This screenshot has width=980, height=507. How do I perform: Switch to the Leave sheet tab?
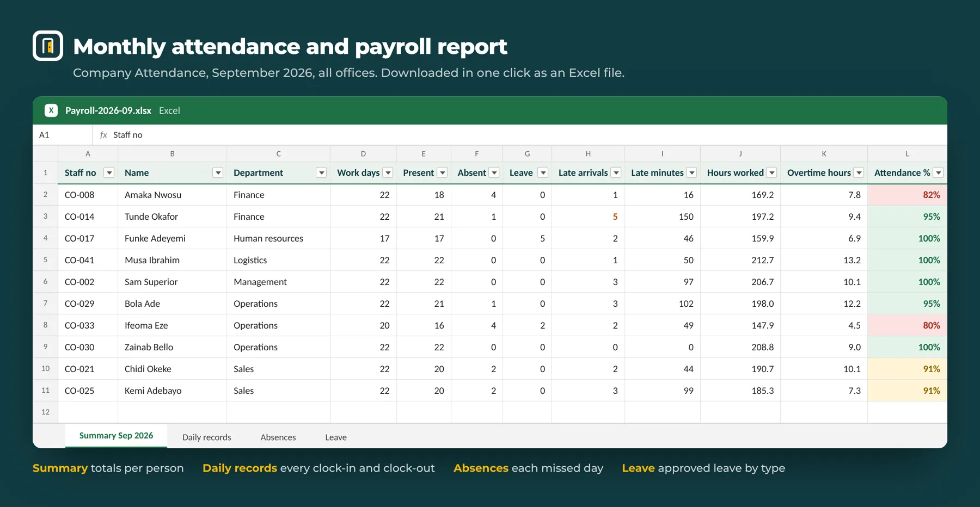point(336,437)
